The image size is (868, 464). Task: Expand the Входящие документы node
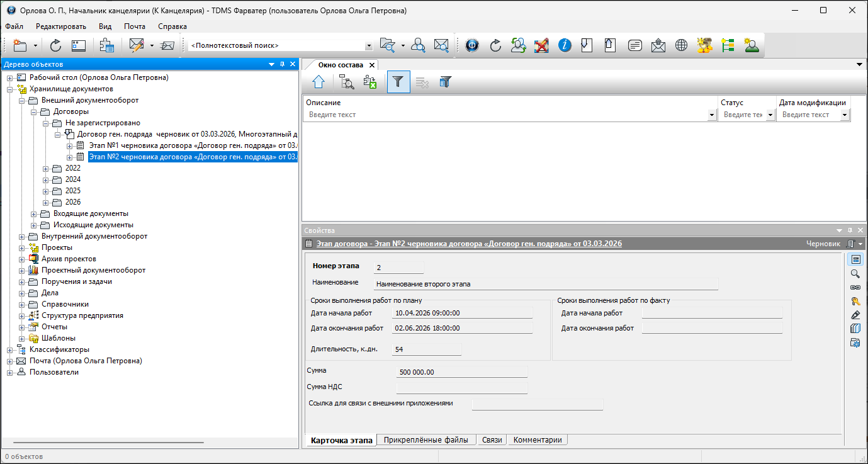coord(34,214)
